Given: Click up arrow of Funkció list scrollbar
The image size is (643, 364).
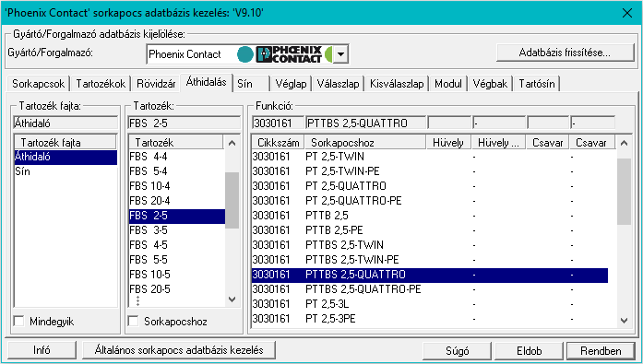Looking at the screenshot, I should 624,143.
